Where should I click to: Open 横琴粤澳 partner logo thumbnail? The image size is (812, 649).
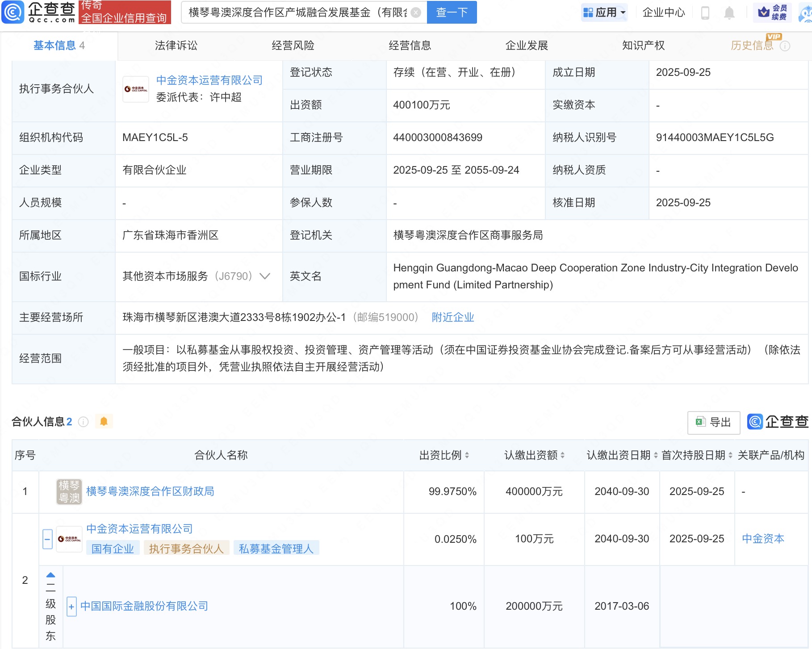(x=69, y=491)
